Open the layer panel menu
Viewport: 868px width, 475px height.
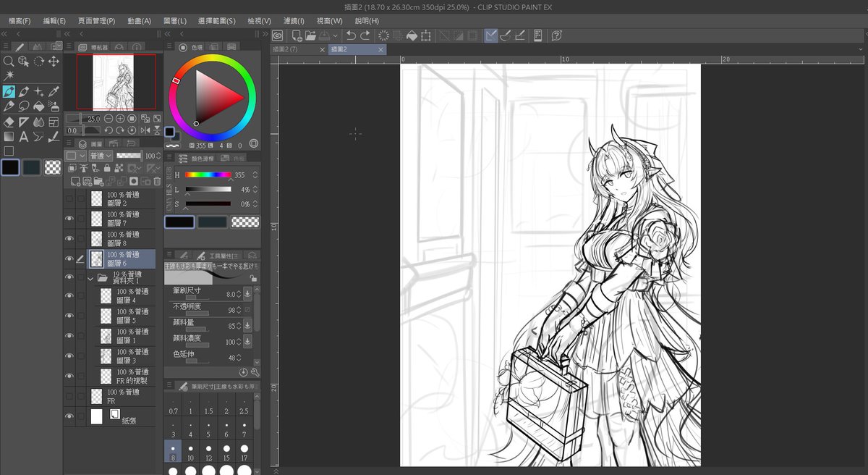click(67, 143)
